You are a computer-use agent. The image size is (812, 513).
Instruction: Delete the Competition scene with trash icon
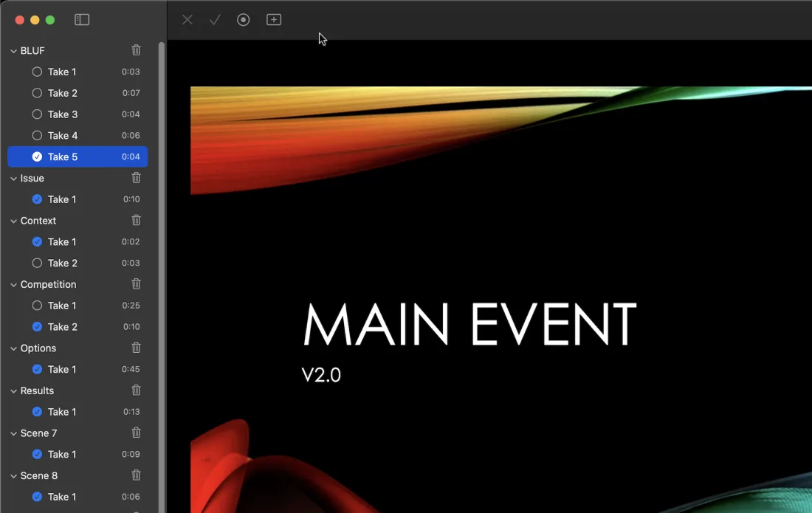point(137,284)
